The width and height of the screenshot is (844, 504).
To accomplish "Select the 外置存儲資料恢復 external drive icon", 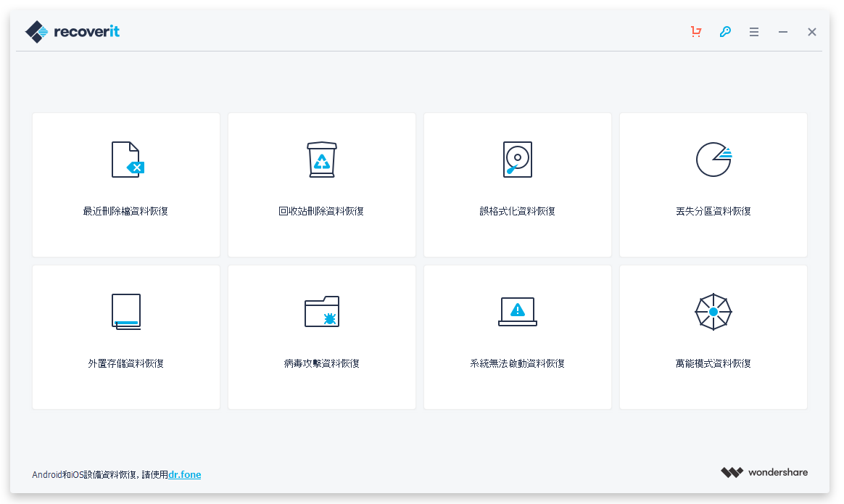I will coord(125,311).
